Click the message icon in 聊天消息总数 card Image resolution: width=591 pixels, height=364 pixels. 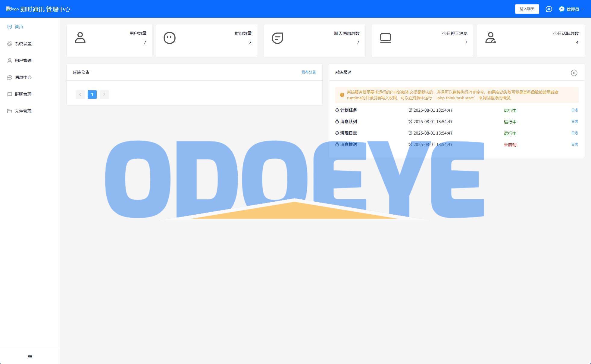[277, 38]
